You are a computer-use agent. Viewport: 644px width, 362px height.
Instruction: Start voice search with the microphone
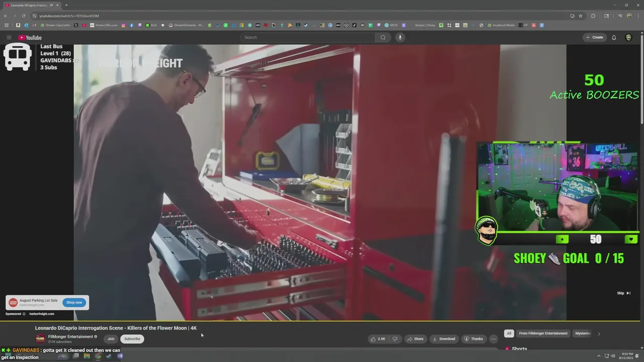(400, 37)
